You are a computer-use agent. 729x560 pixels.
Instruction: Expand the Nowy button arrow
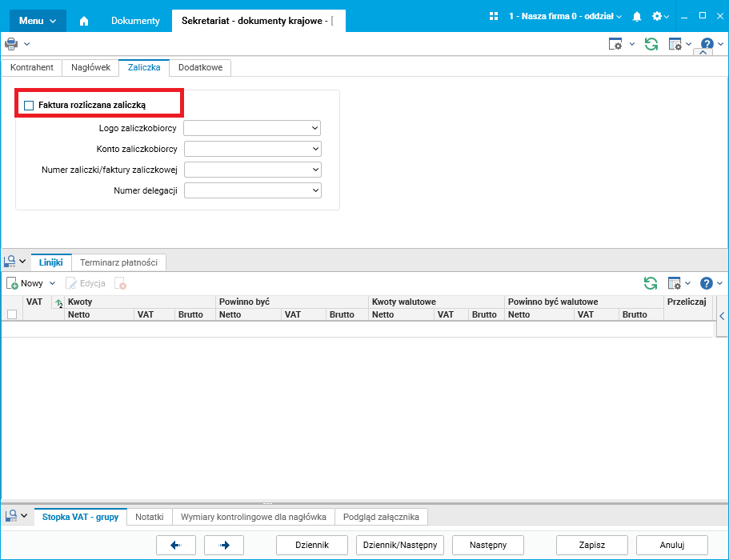53,283
